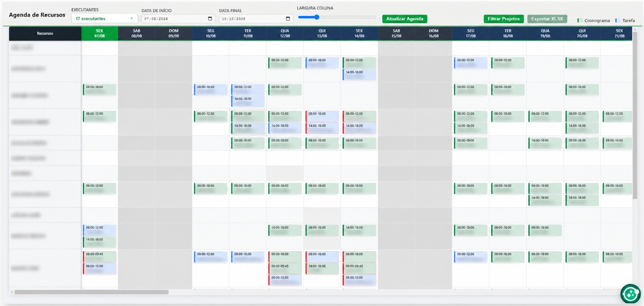Expand the 17 executantes dropdown
Viewport: 644px width, 306px height.
104,19
